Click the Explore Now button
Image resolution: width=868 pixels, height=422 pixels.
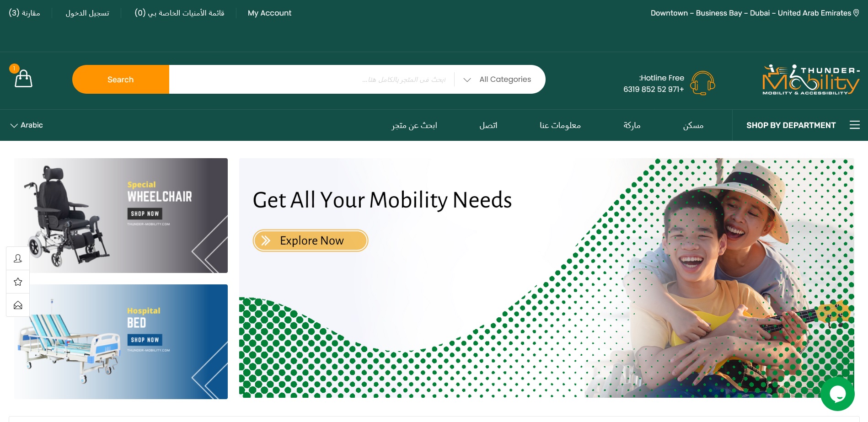click(311, 240)
